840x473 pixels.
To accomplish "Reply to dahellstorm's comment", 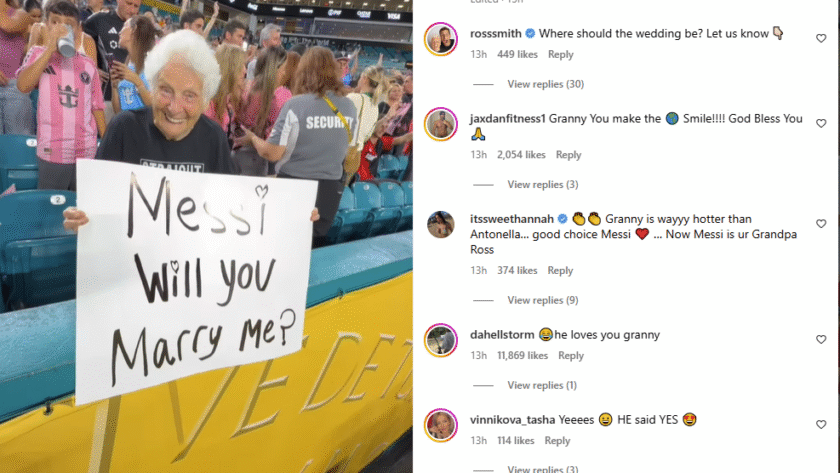I will click(571, 356).
